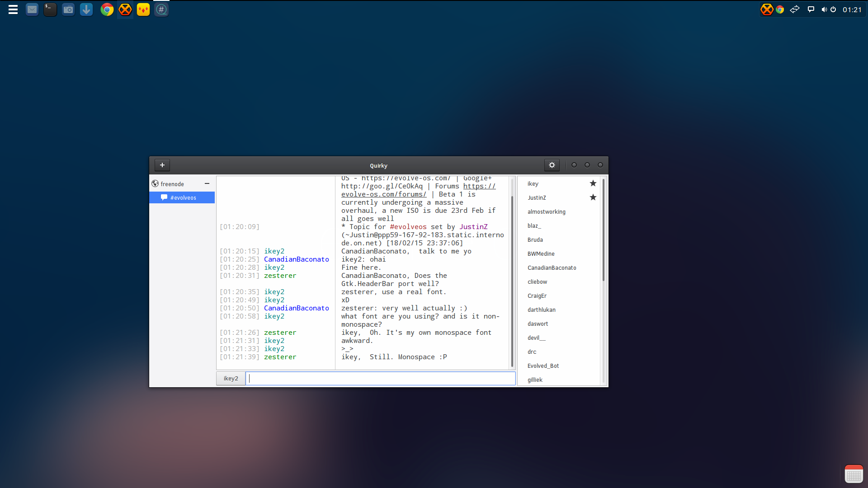Click the orange X tray icon
Image resolution: width=868 pixels, height=488 pixels.
pos(767,9)
